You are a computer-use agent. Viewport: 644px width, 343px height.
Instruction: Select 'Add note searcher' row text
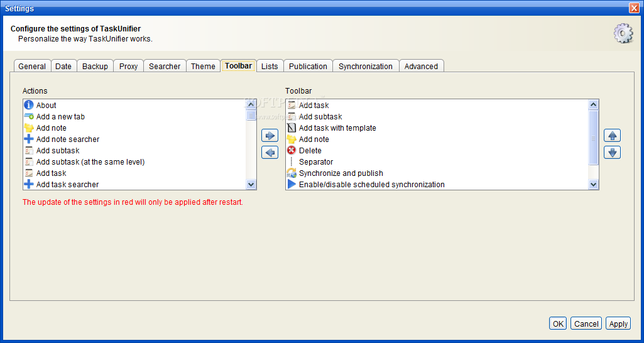(68, 139)
